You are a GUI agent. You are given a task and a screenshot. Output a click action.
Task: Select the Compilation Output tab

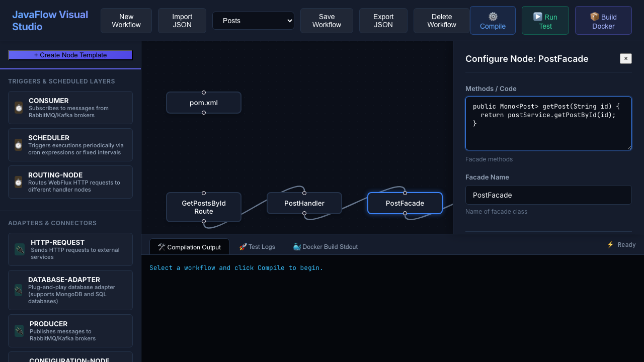[x=189, y=247]
